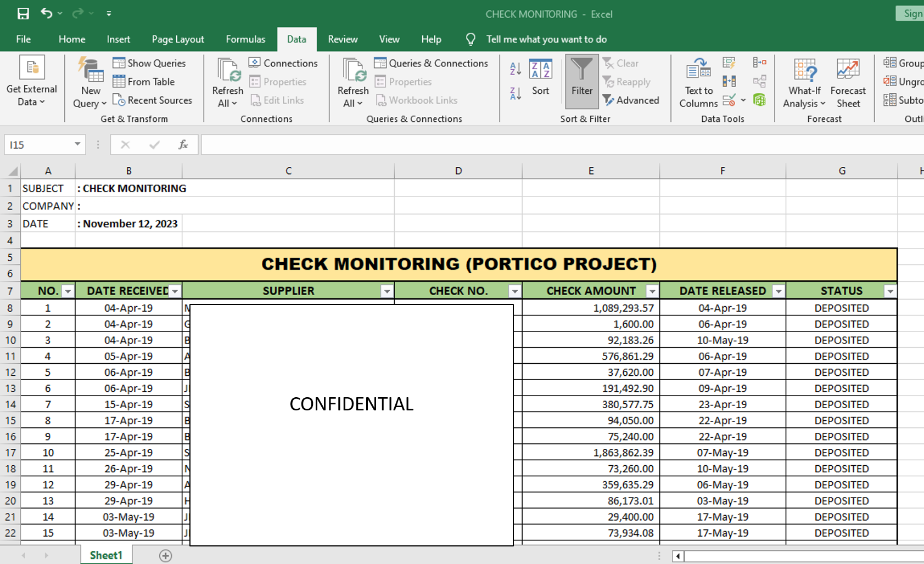Open the Queries & Connections pane
924x564 pixels.
click(431, 63)
